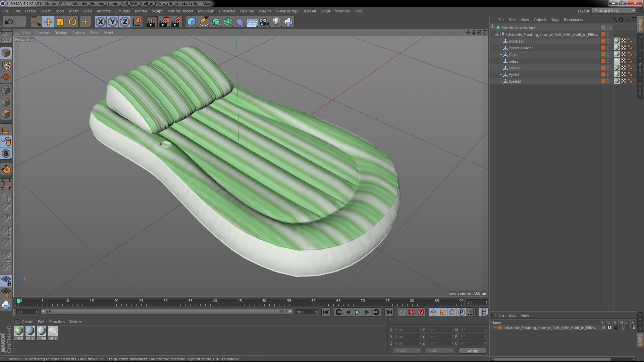
Task: Toggle layer visibility eye for Inflatable layer
Action: [609, 328]
